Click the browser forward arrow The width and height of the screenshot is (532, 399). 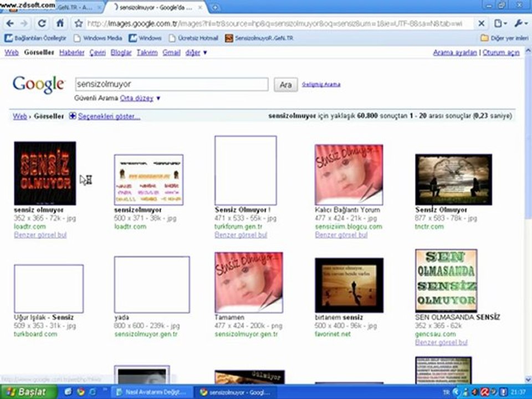24,23
